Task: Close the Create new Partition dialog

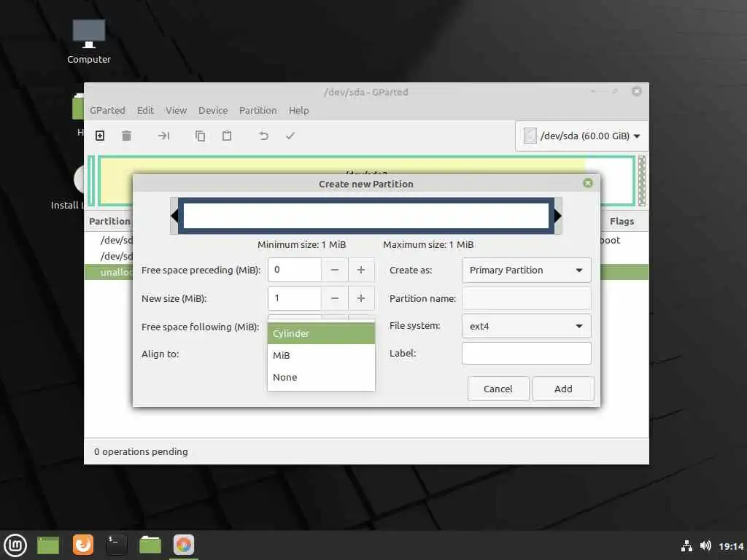Action: (588, 183)
